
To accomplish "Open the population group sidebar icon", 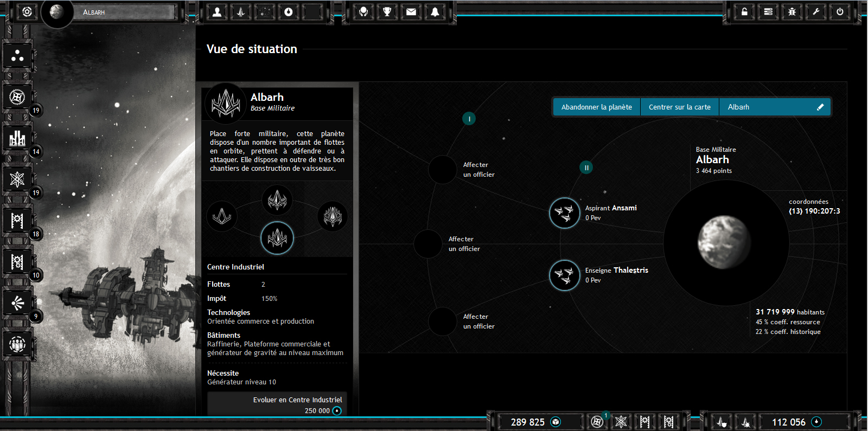I will [x=17, y=344].
